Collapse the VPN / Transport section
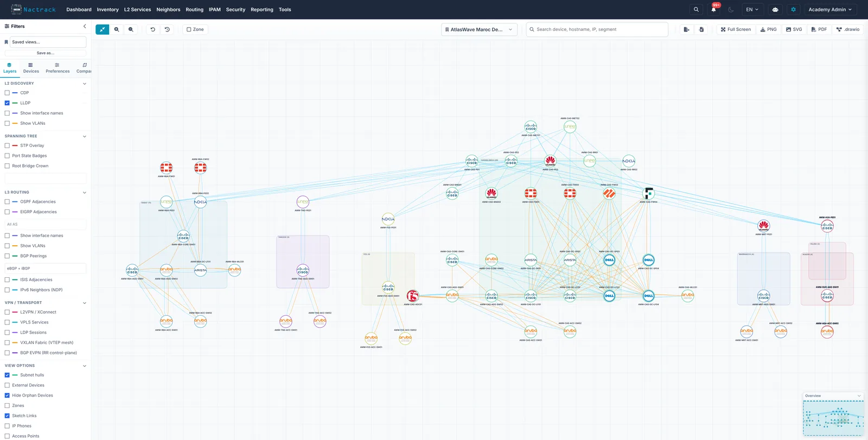This screenshot has height=440, width=868. [85, 303]
